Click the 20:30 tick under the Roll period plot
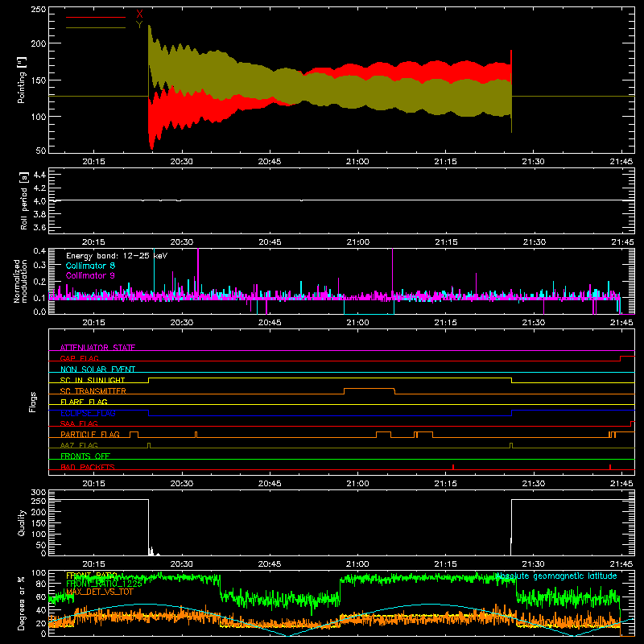Screen dimensions: 644x644 pos(182,242)
